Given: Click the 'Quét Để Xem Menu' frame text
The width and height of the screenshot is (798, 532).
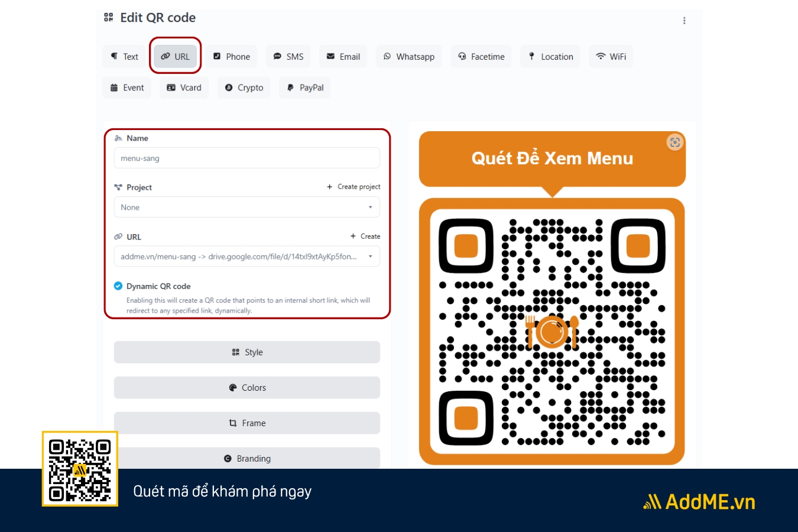Looking at the screenshot, I should (552, 158).
